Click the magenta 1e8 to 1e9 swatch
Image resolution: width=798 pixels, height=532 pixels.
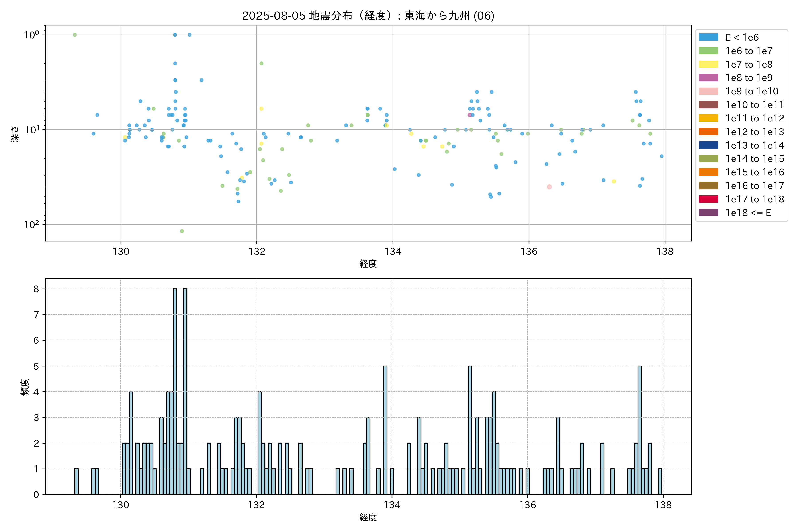[708, 78]
